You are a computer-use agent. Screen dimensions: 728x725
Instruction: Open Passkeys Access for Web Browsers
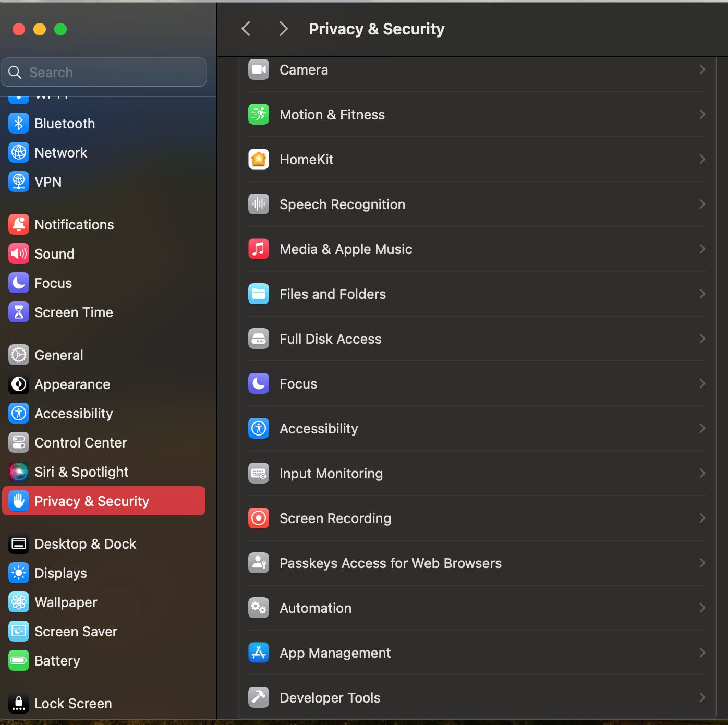(477, 563)
